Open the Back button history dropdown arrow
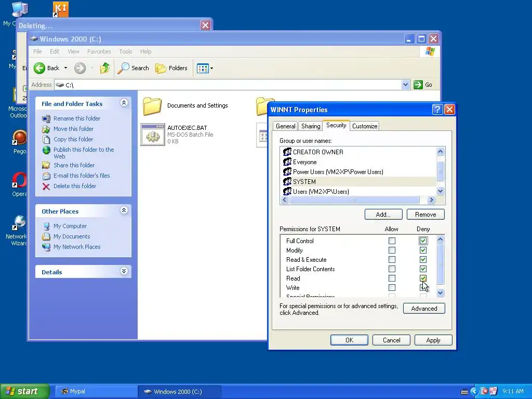Viewport: 532px width, 399px height. (x=65, y=68)
